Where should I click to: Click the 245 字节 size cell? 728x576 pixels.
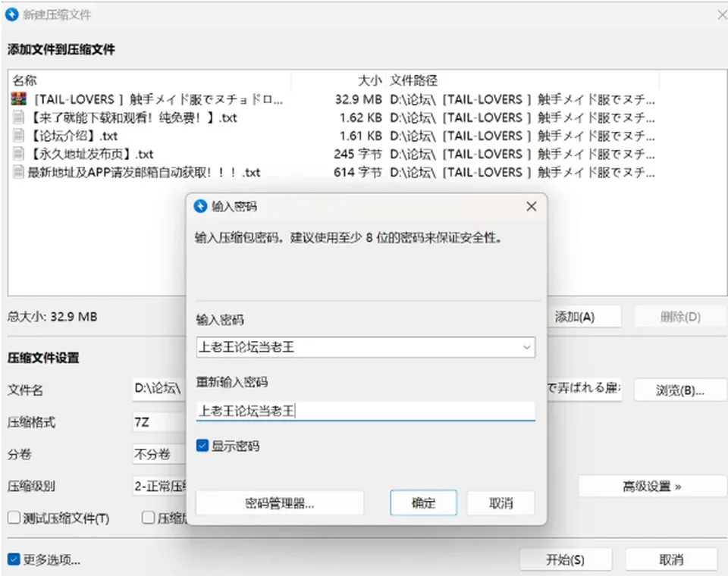coord(357,154)
